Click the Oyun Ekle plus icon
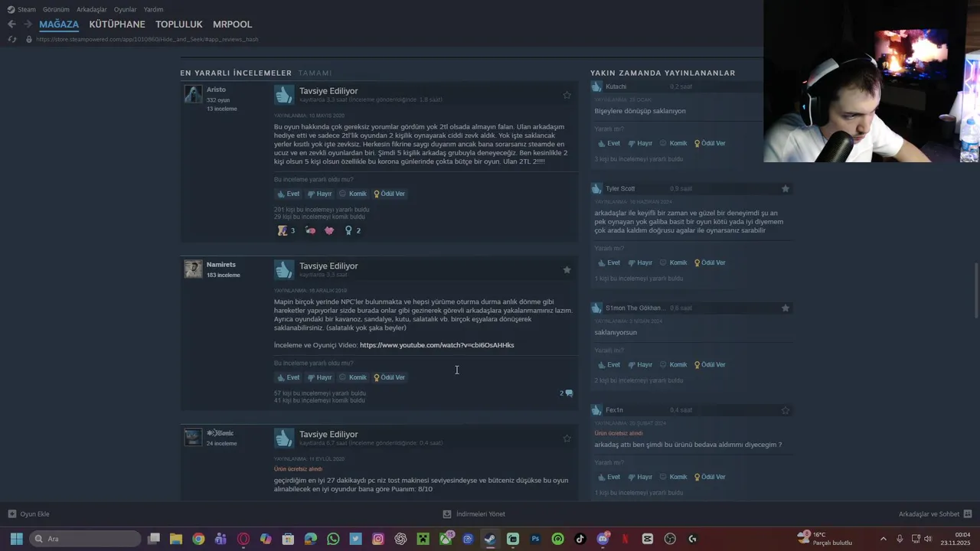The image size is (980, 551). (x=12, y=514)
